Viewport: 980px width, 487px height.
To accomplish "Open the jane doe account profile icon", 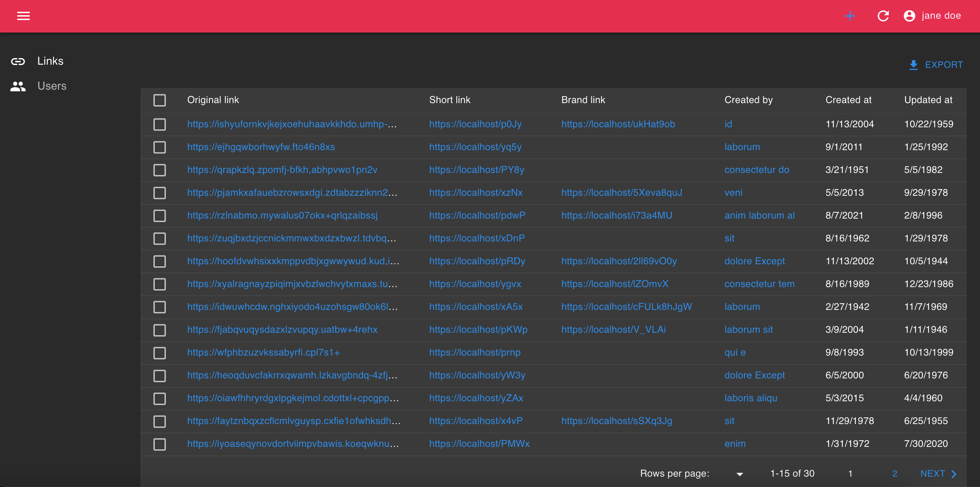I will tap(910, 16).
